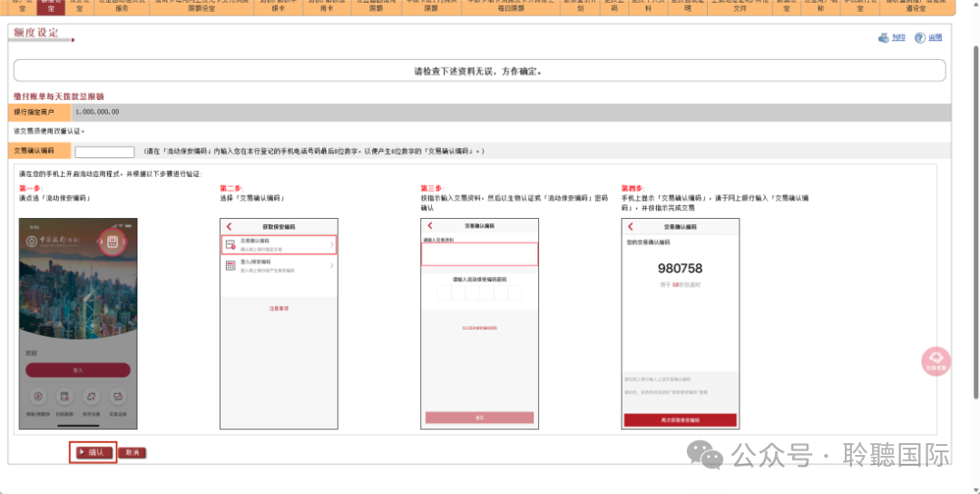Viewport: 980px width, 494px height.
Task: Expand the 登入保安编码 row chevron
Action: pos(332,265)
